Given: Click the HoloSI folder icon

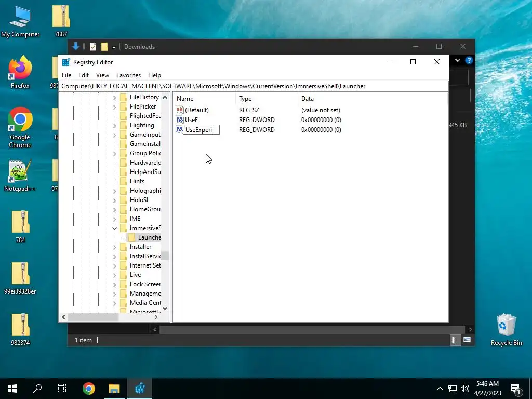Looking at the screenshot, I should coord(124,200).
